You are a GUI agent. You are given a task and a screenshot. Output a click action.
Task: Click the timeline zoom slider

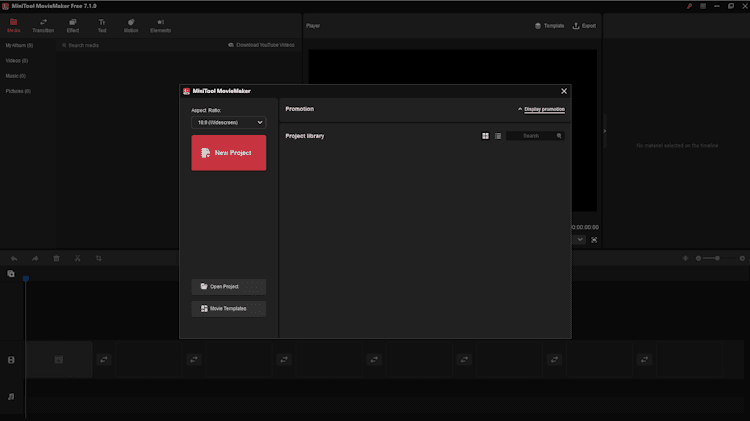tap(710, 258)
